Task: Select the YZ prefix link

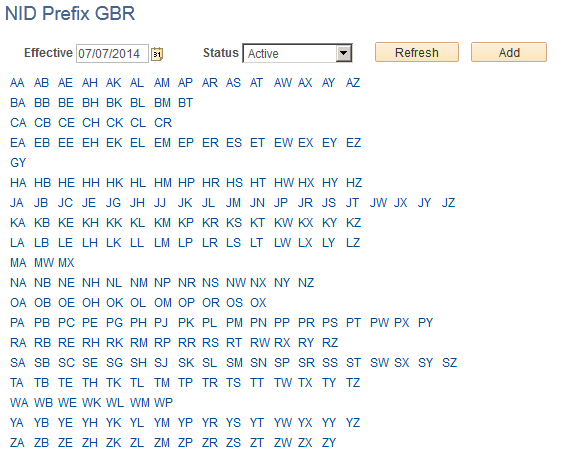Action: (353, 423)
